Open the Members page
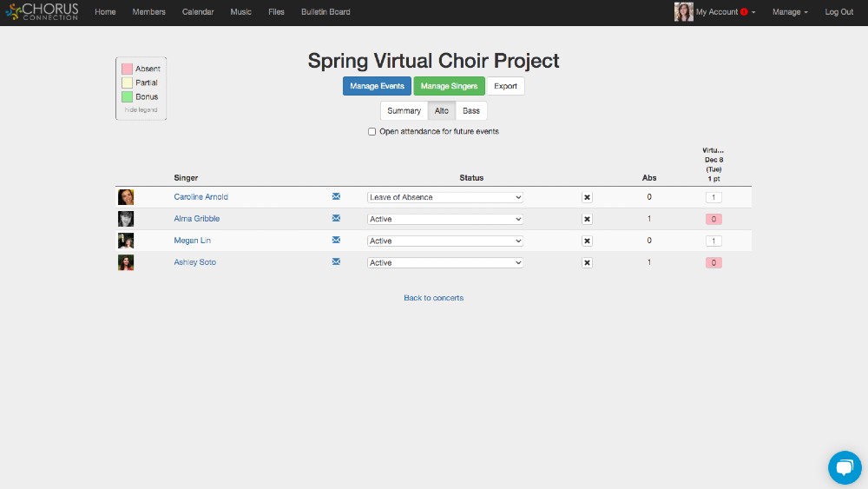The height and width of the screenshot is (489, 868). coord(149,11)
